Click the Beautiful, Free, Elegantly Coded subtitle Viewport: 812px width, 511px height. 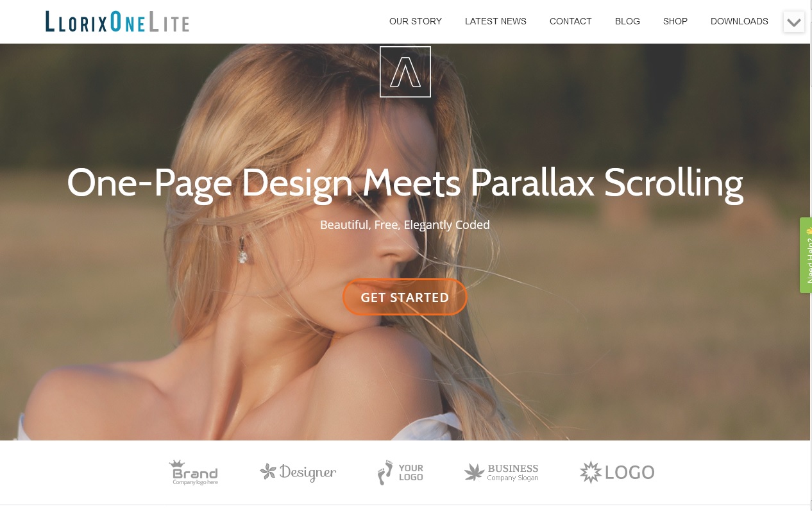[405, 225]
